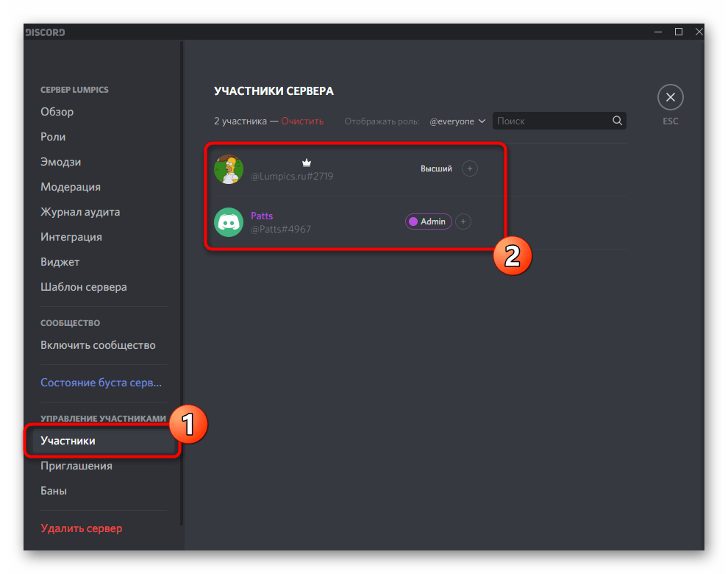Viewport: 728px width, 574px height.
Task: Click Включить сообщество option
Action: (x=98, y=345)
